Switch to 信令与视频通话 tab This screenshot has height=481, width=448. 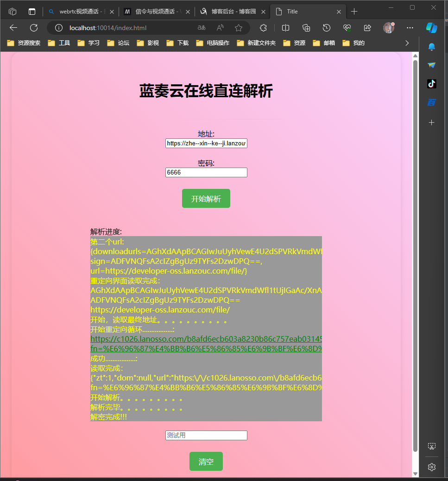tap(157, 12)
